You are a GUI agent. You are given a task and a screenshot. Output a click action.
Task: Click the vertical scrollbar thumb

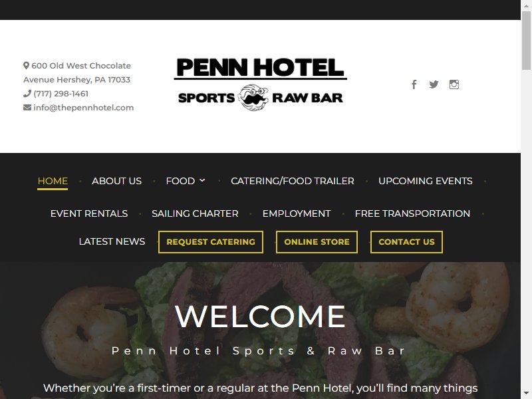[526, 40]
